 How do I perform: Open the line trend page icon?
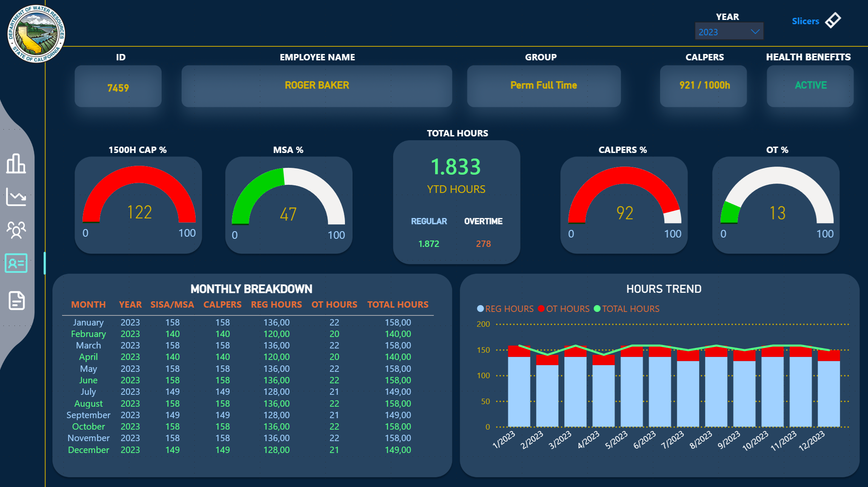[x=16, y=197]
